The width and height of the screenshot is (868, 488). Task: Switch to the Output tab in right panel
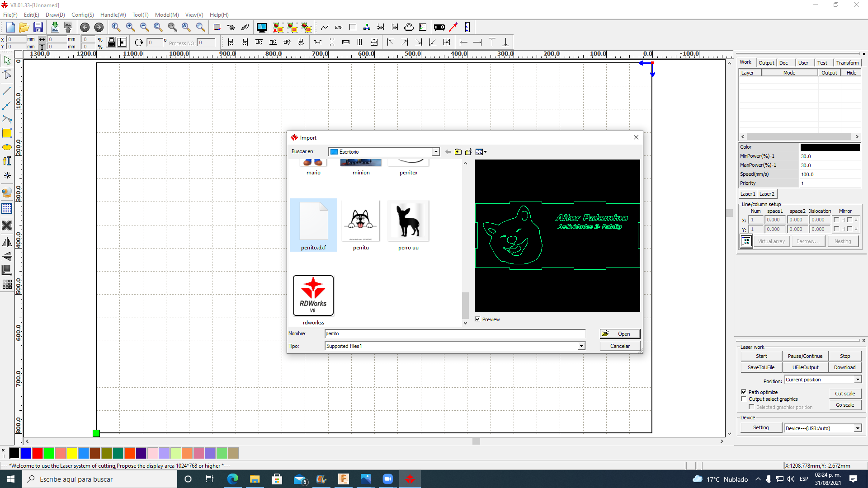pos(766,62)
